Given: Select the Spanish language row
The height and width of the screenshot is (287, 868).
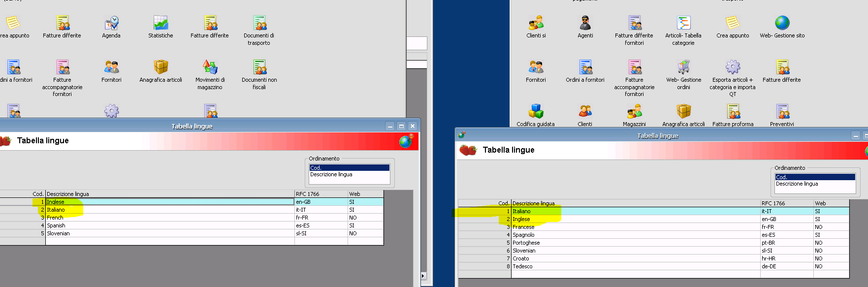Looking at the screenshot, I should coord(192,225).
